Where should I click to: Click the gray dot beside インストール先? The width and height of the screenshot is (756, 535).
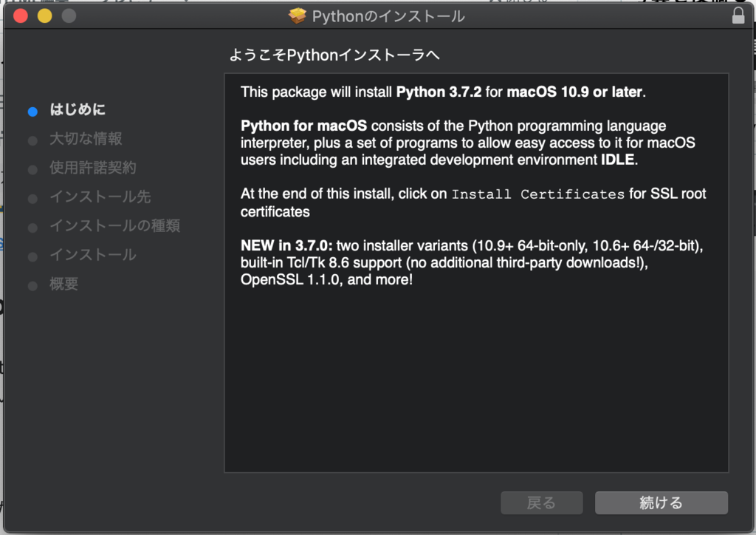(32, 197)
